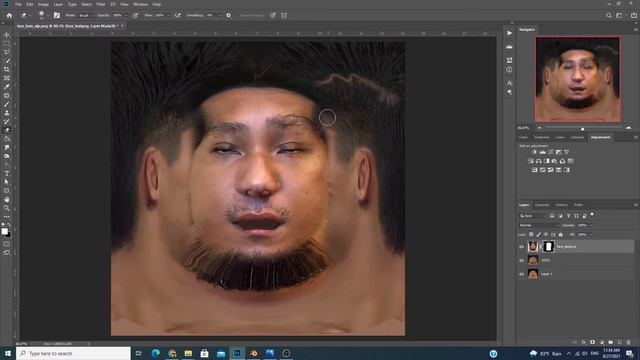Select the Type tool
The width and height of the screenshot is (640, 360).
point(7,173)
